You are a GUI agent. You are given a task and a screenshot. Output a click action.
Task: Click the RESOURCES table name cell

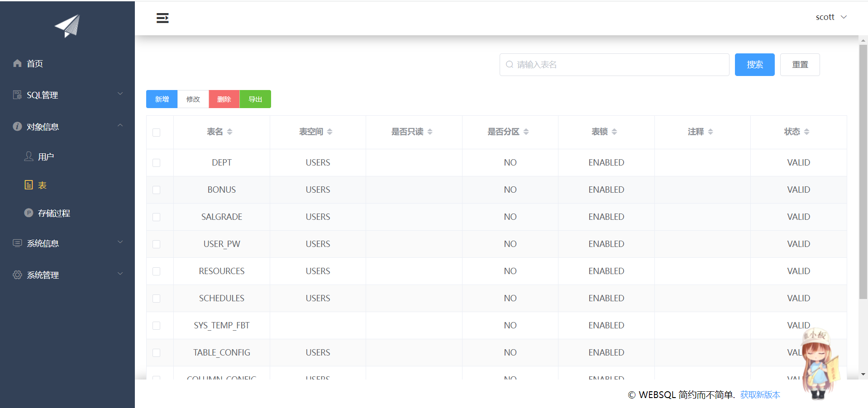click(222, 271)
